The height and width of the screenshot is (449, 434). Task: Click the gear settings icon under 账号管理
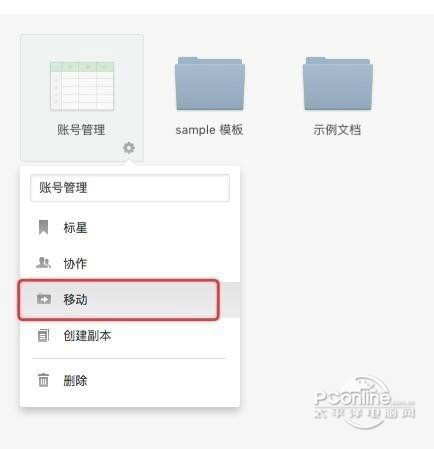point(129,148)
